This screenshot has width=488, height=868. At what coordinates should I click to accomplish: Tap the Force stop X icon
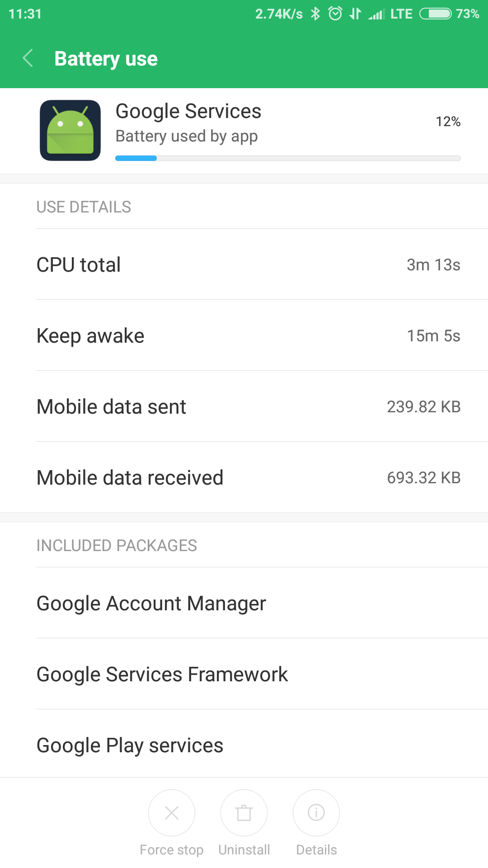[x=172, y=812]
